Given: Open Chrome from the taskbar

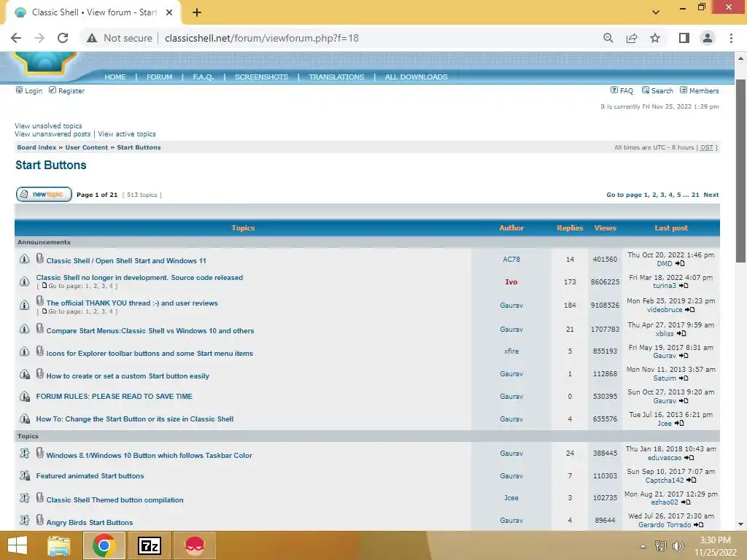Looking at the screenshot, I should tap(104, 545).
